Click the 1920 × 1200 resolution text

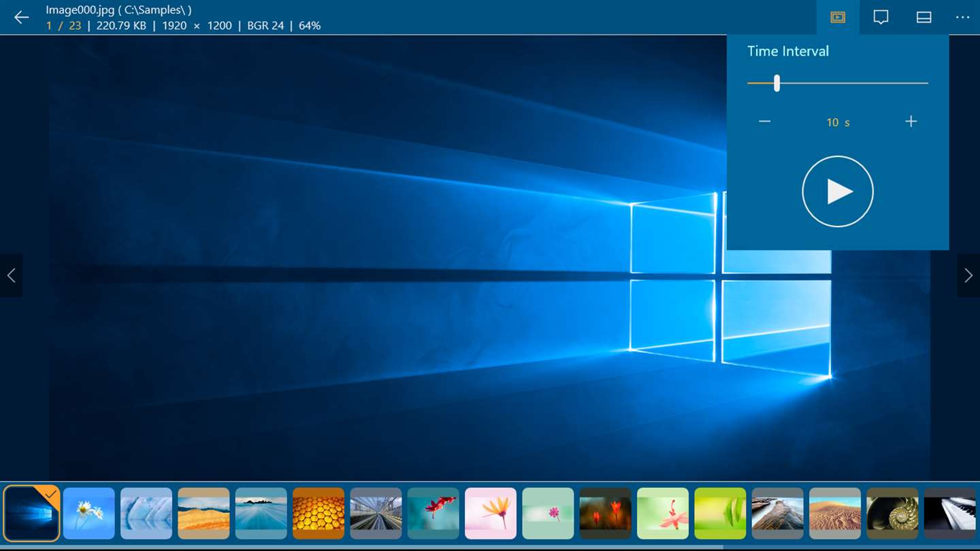(197, 26)
